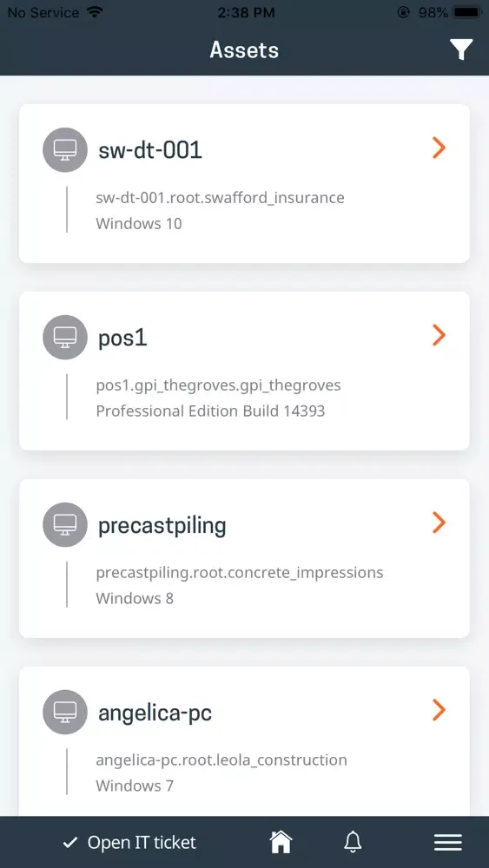Image resolution: width=489 pixels, height=868 pixels.
Task: Tap angelica-pc.root.leola_construction hostname text
Action: [x=221, y=760]
